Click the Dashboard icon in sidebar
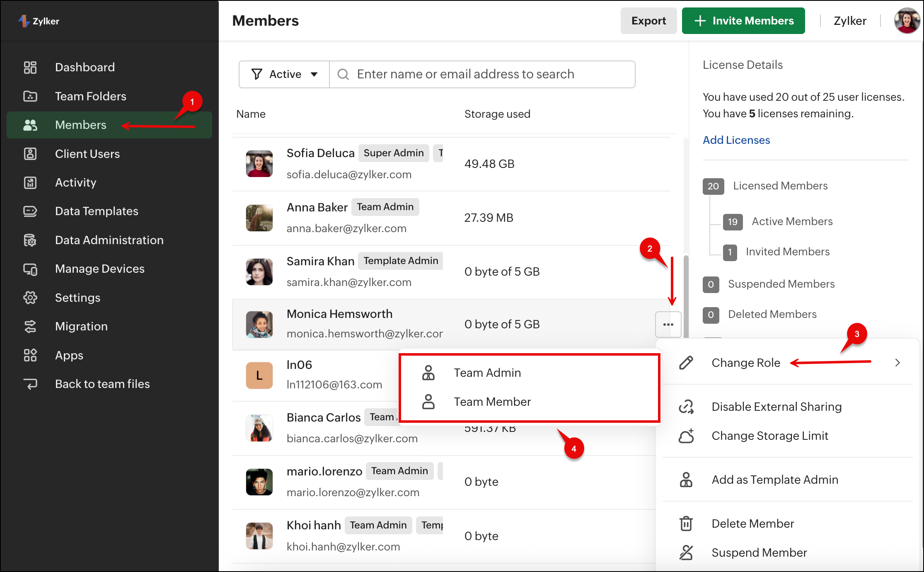 pos(30,67)
